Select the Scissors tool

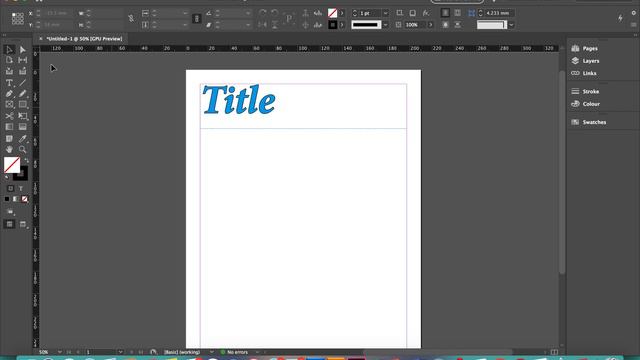[9, 116]
